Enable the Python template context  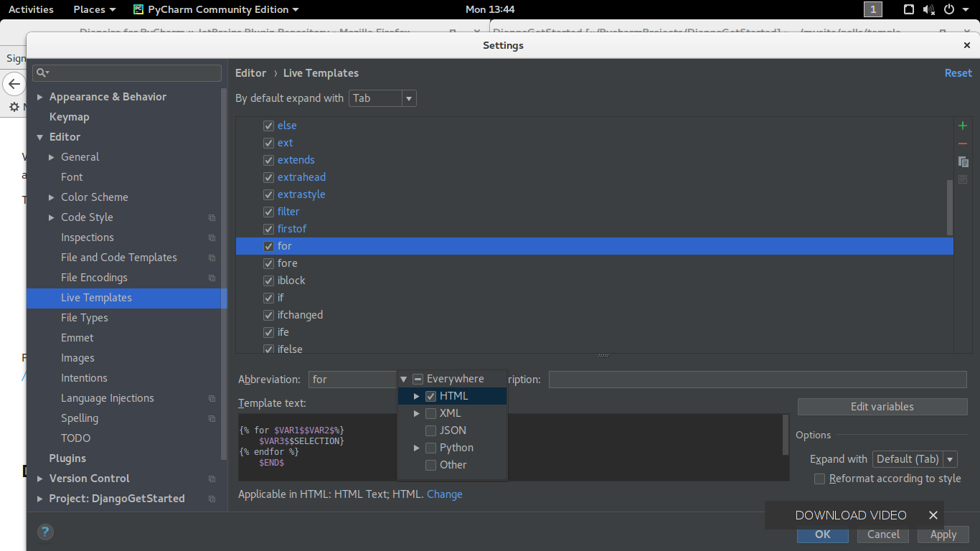click(x=431, y=447)
